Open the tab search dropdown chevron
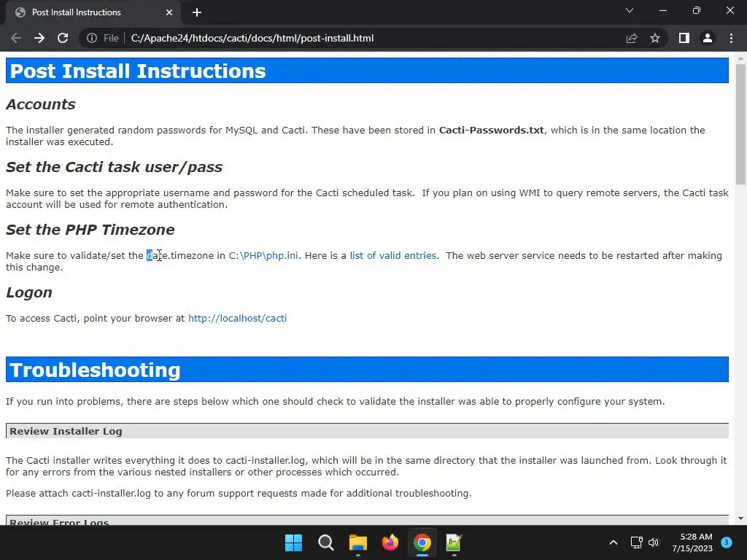Screen dimensions: 747x560 coord(630,10)
